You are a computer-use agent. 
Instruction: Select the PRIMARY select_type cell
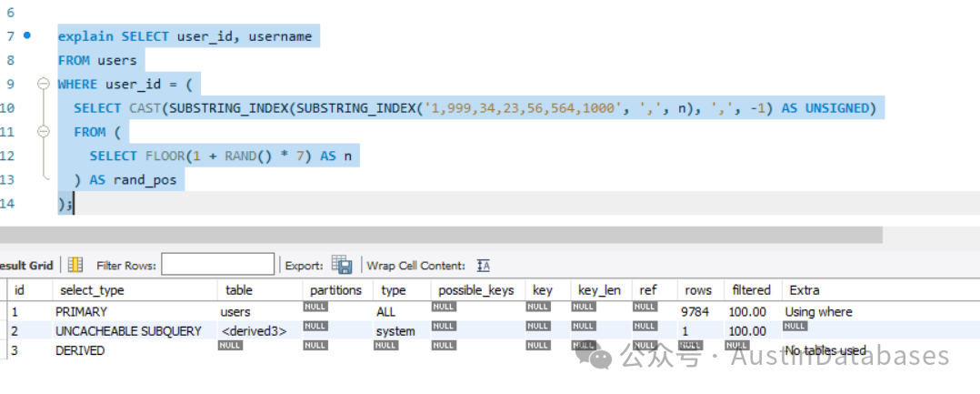point(81,311)
